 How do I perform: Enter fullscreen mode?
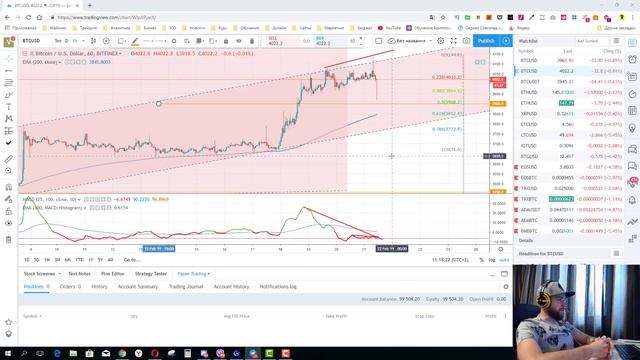click(x=453, y=41)
